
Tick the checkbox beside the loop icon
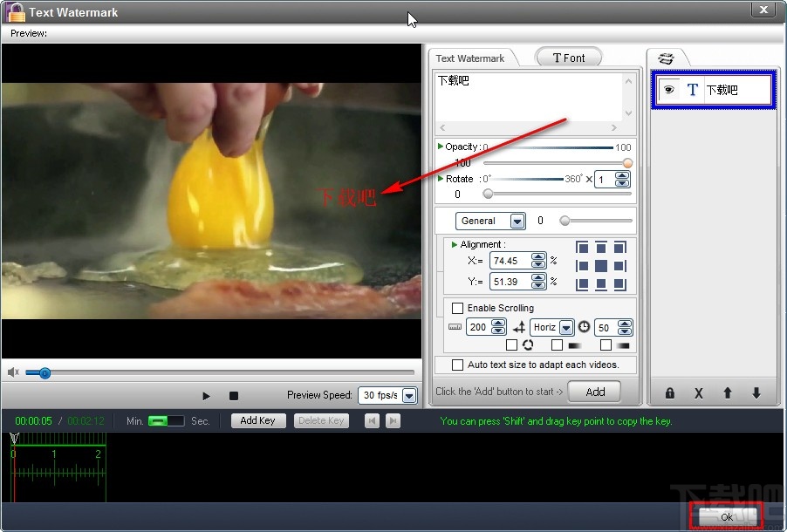point(511,344)
